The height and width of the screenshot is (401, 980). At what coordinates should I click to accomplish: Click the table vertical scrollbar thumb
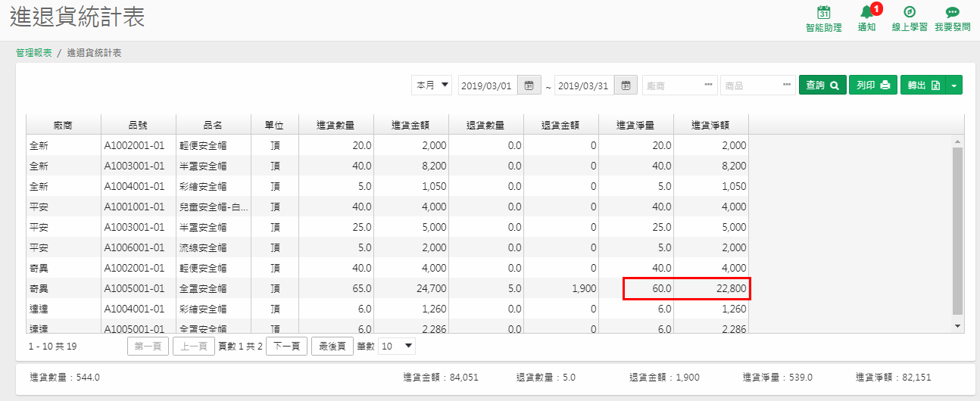(957, 231)
